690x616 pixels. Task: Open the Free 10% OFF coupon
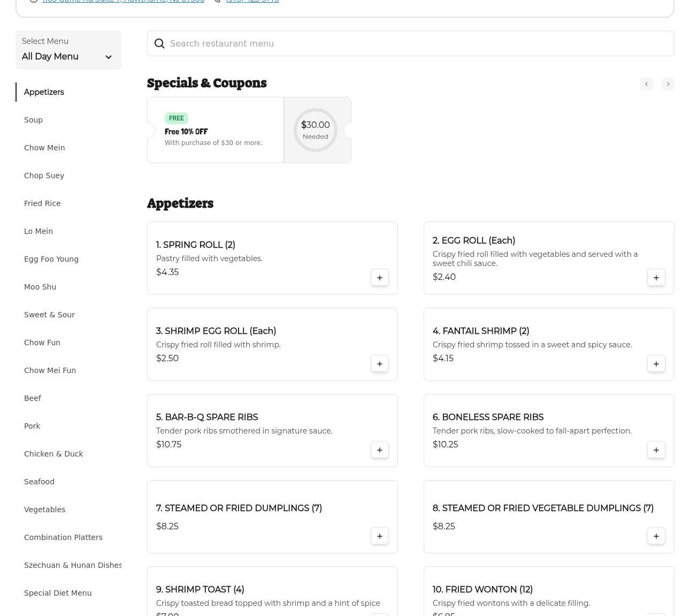pyautogui.click(x=215, y=131)
